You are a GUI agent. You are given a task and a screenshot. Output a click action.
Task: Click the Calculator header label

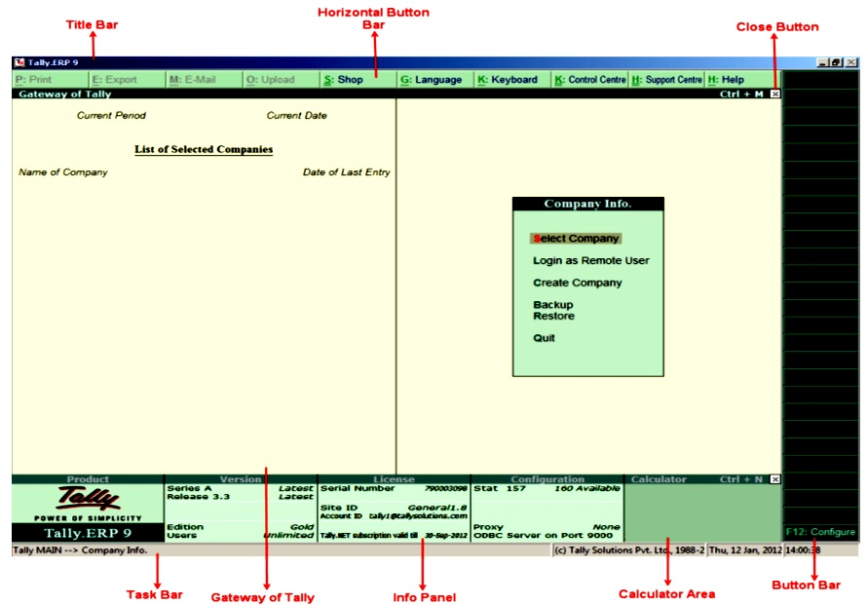point(659,479)
